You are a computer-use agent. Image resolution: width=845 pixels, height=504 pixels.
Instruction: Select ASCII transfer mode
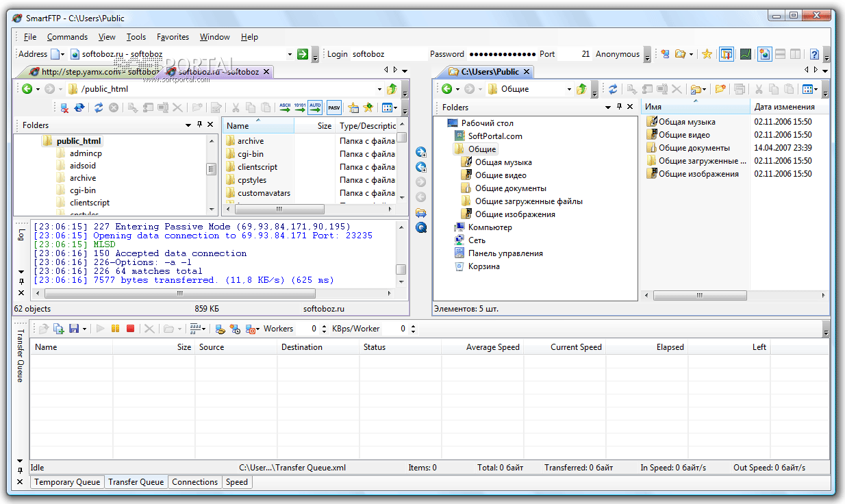[284, 108]
